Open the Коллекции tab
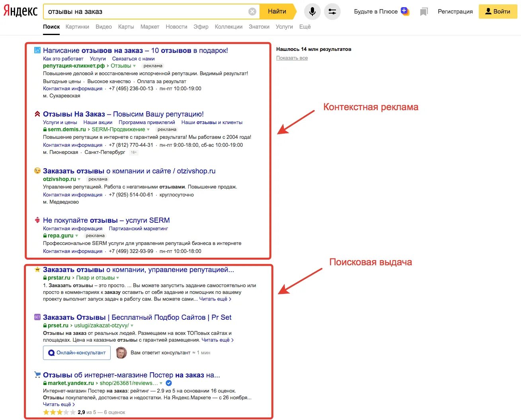The height and width of the screenshot is (420, 521). click(x=228, y=27)
